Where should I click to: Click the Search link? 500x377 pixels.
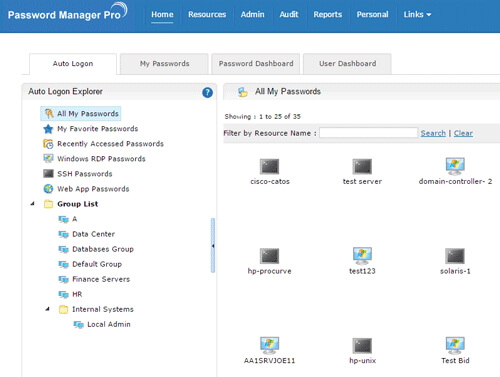(x=433, y=133)
